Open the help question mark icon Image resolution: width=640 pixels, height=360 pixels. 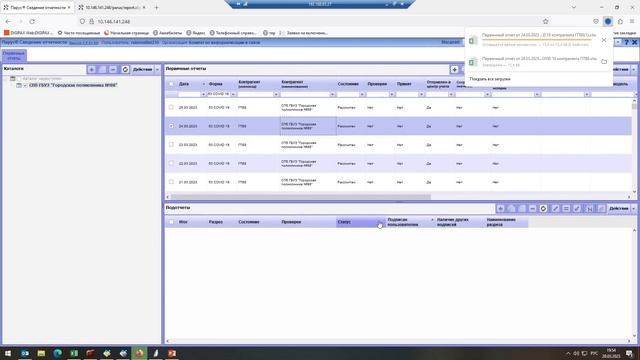pyautogui.click(x=627, y=42)
